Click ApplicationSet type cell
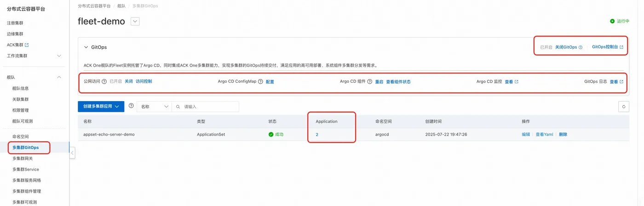Screen dimensions: 644x206 211,134
